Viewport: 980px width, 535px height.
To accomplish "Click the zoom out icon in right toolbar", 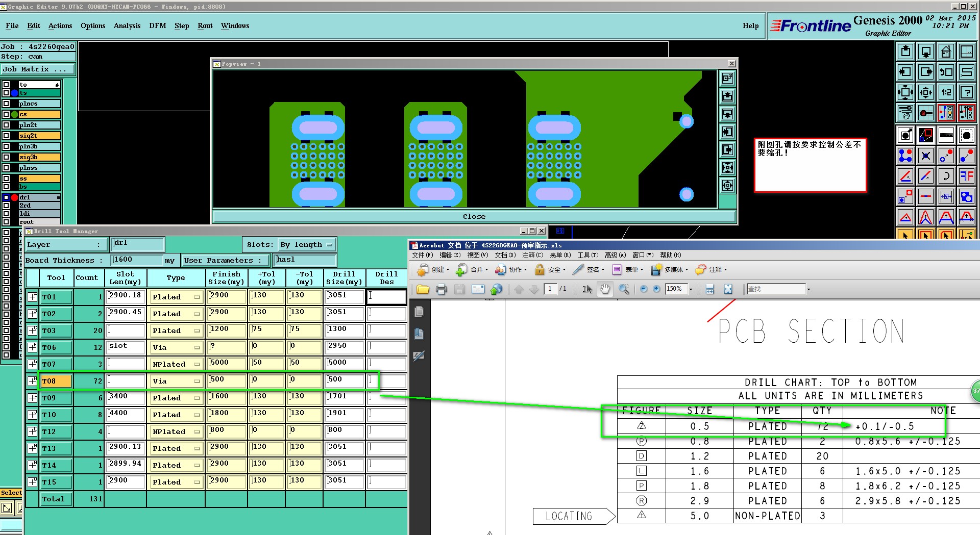I will point(925,92).
